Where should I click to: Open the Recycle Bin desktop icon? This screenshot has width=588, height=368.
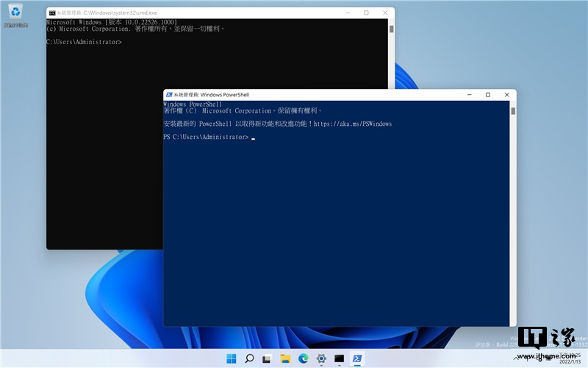pos(15,15)
